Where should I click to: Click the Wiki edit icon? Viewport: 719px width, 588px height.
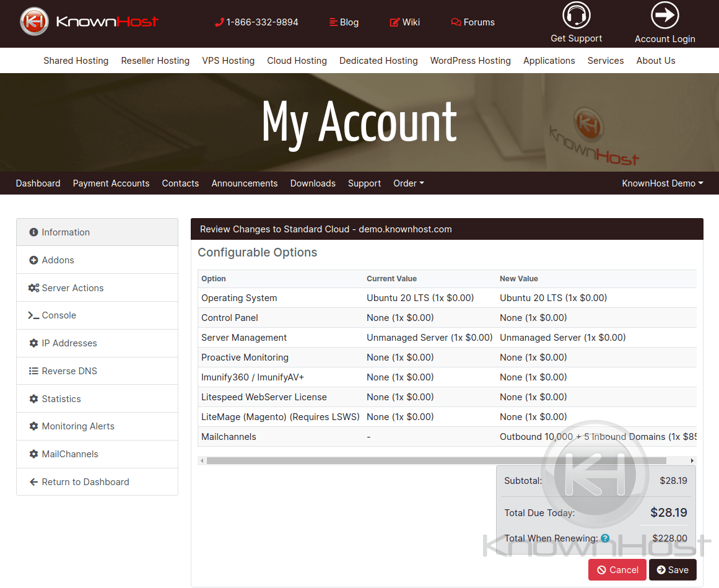pyautogui.click(x=394, y=22)
